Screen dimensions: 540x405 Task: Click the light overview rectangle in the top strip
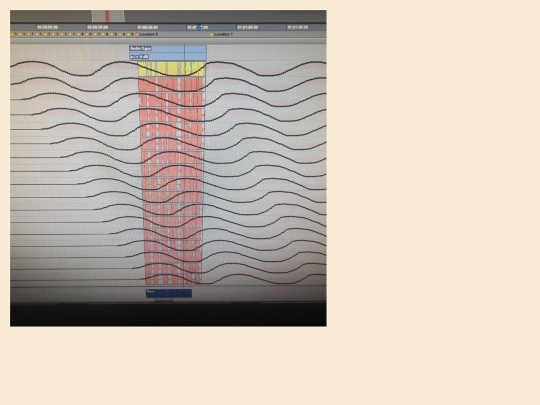(108, 16)
